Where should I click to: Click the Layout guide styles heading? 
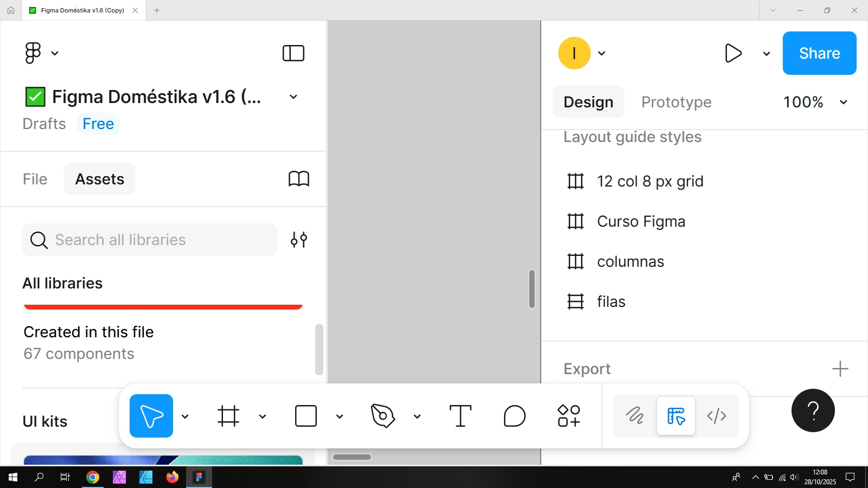633,137
